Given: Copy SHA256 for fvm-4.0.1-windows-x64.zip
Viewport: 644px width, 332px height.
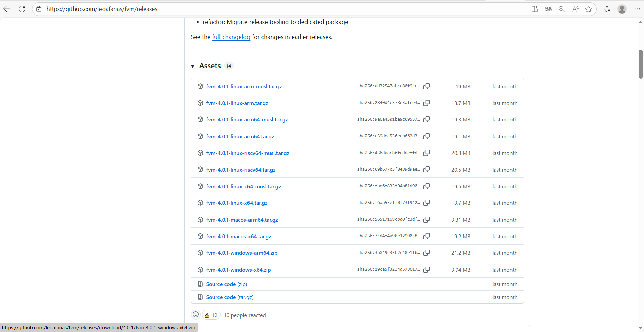Looking at the screenshot, I should point(427,270).
